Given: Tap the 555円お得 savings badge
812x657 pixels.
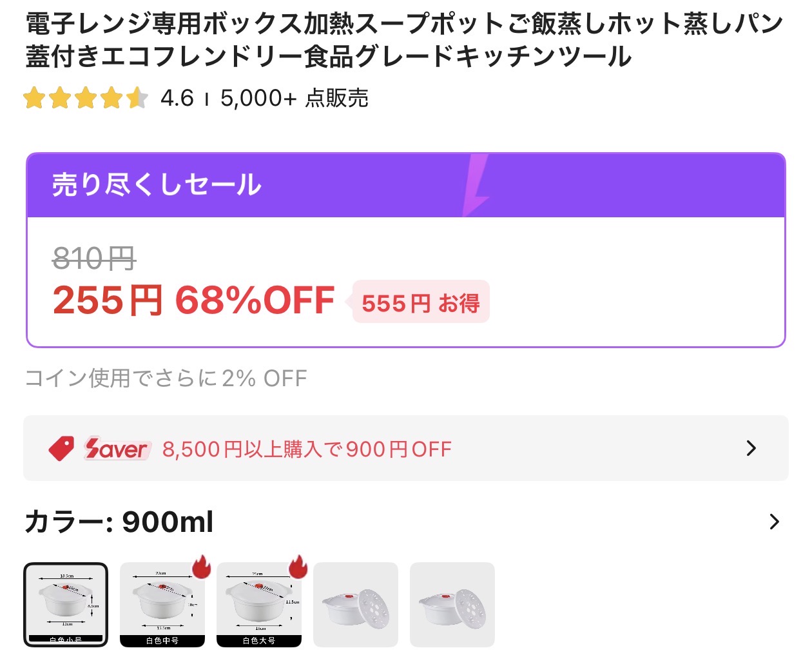Looking at the screenshot, I should [x=420, y=302].
